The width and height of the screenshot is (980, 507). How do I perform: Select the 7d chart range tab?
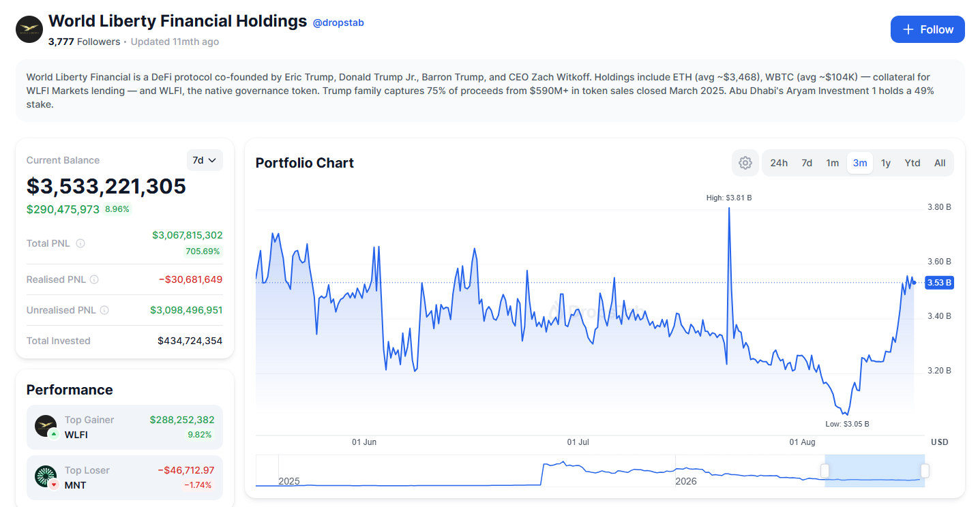coord(807,163)
